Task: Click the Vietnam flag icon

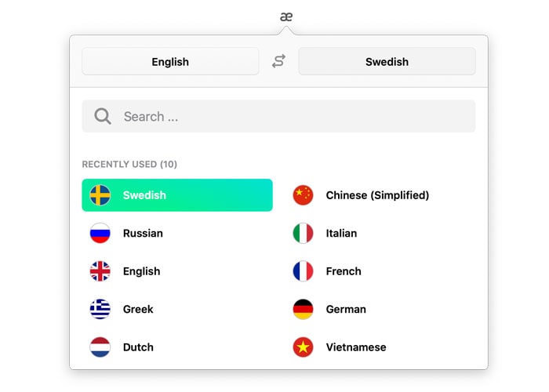Action: [x=303, y=347]
